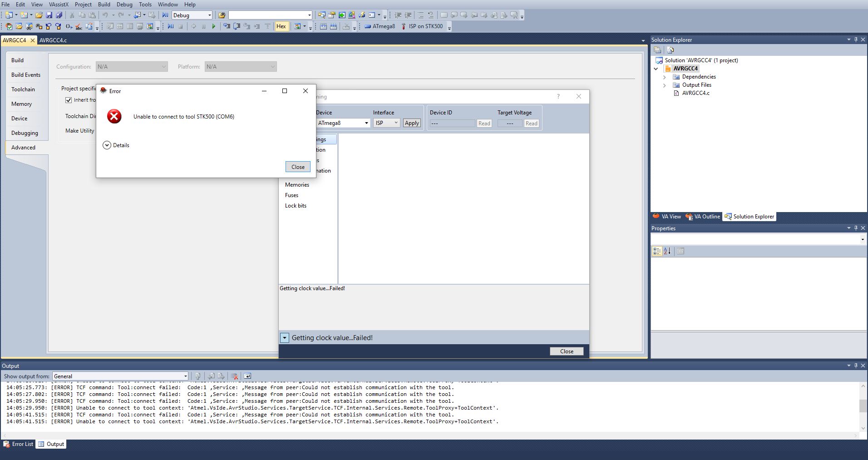Click the Categorized view icon in Properties
The height and width of the screenshot is (460, 868).
[x=657, y=251]
